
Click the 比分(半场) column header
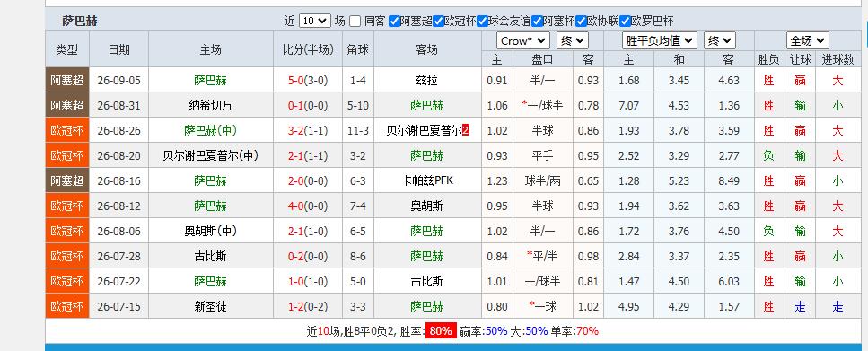pos(308,49)
